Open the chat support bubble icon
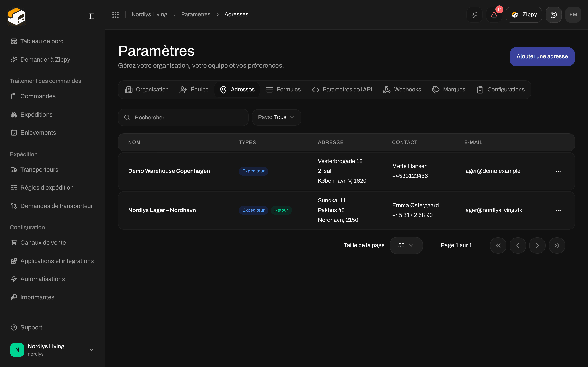The height and width of the screenshot is (367, 588). click(553, 14)
